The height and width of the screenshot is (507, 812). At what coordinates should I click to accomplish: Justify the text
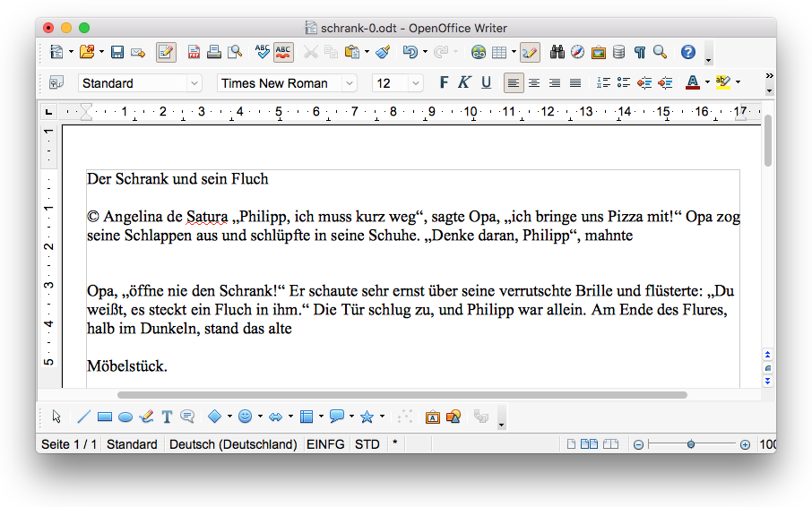[575, 82]
